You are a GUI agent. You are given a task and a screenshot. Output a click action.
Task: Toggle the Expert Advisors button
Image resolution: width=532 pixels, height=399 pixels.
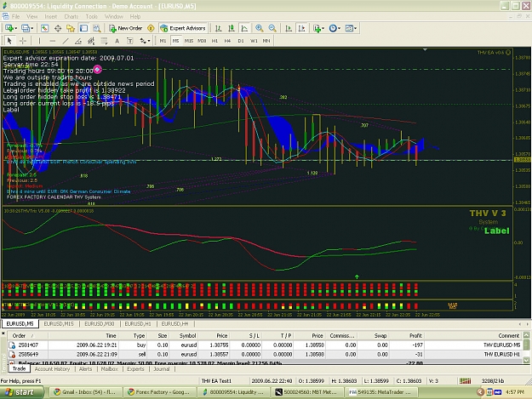click(x=183, y=28)
